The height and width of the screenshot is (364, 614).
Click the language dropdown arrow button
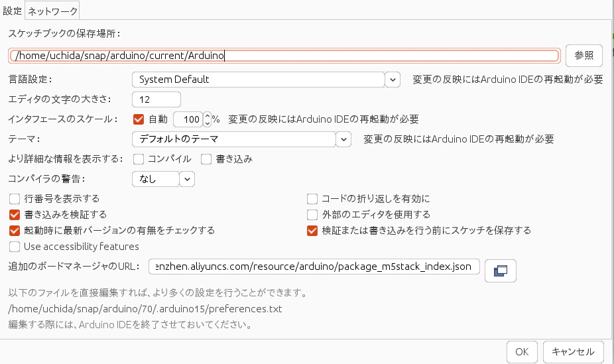pos(393,80)
